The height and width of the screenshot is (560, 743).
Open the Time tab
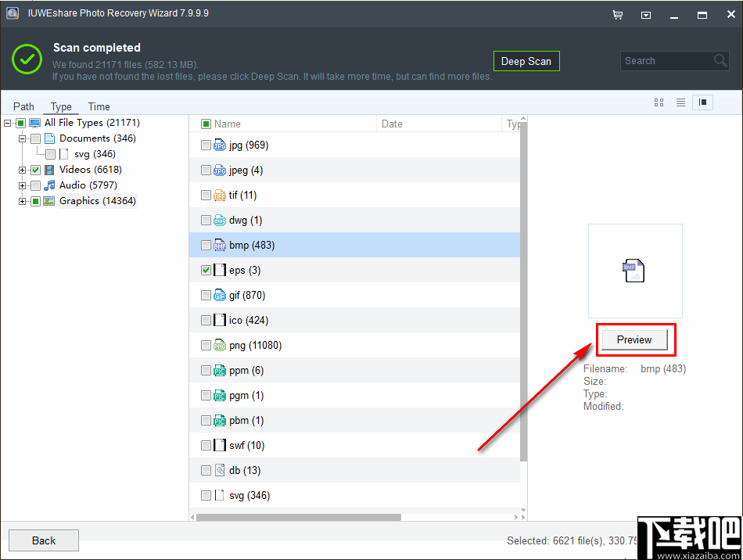(x=99, y=106)
